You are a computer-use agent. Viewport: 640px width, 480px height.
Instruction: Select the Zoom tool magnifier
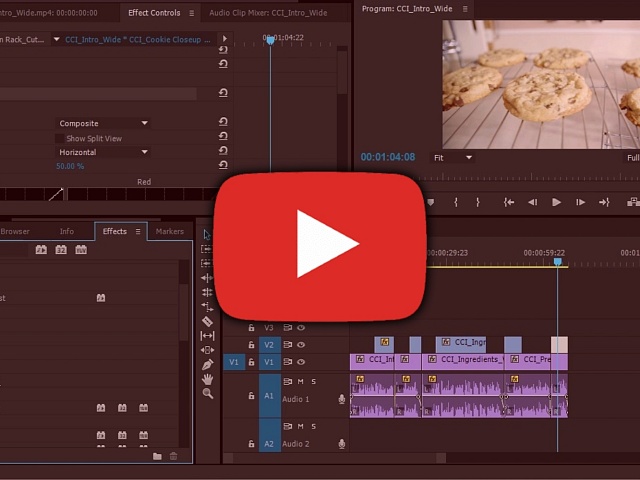tap(207, 393)
